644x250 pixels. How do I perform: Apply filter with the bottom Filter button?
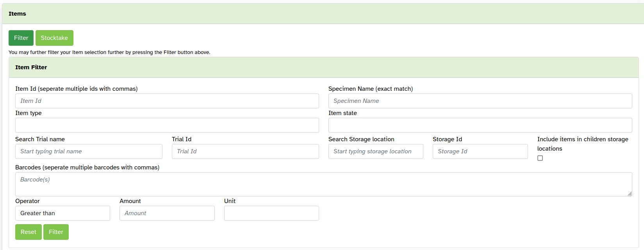pyautogui.click(x=56, y=232)
